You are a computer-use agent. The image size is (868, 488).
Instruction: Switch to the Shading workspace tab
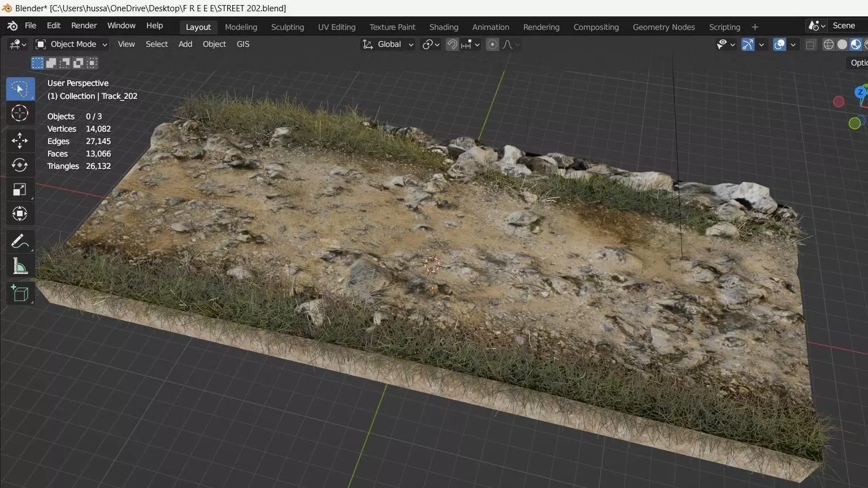pyautogui.click(x=444, y=27)
